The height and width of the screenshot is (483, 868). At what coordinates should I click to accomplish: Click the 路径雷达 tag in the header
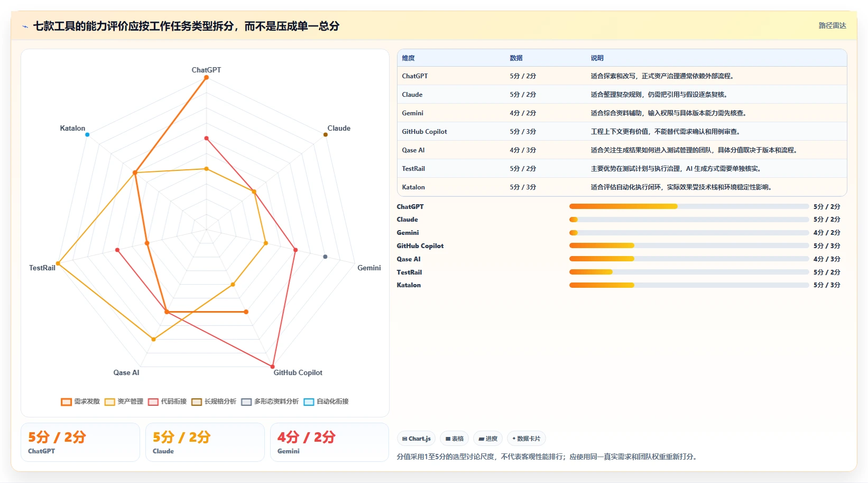tap(832, 25)
